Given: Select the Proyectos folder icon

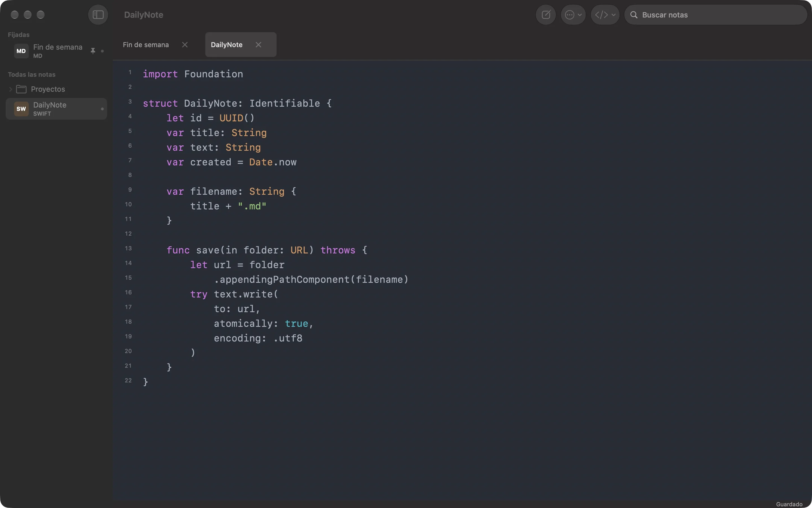Looking at the screenshot, I should pyautogui.click(x=21, y=89).
